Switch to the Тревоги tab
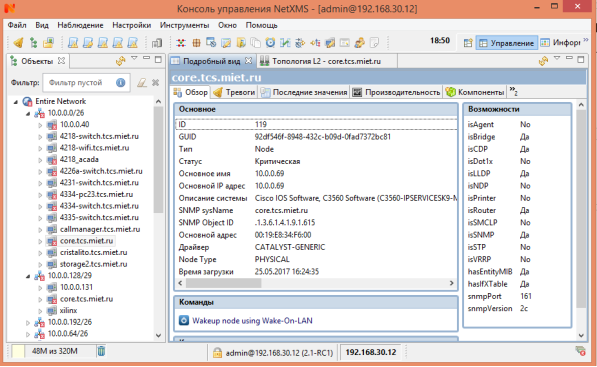The image size is (597, 367). (235, 92)
